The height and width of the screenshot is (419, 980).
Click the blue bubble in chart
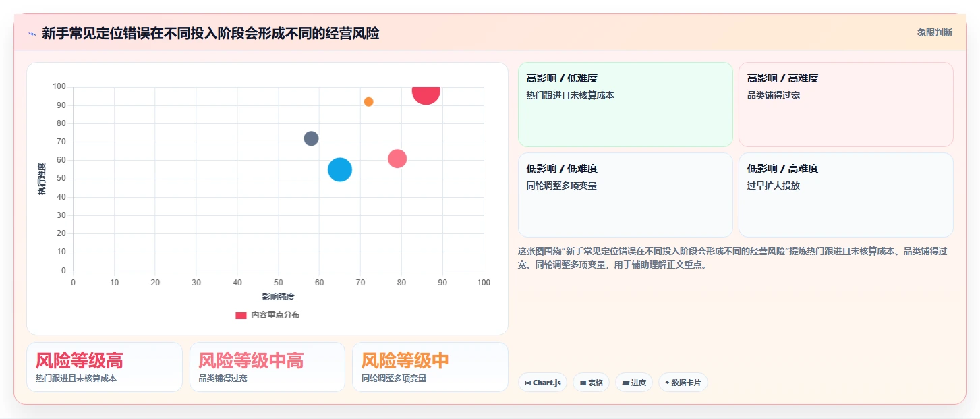pyautogui.click(x=340, y=169)
